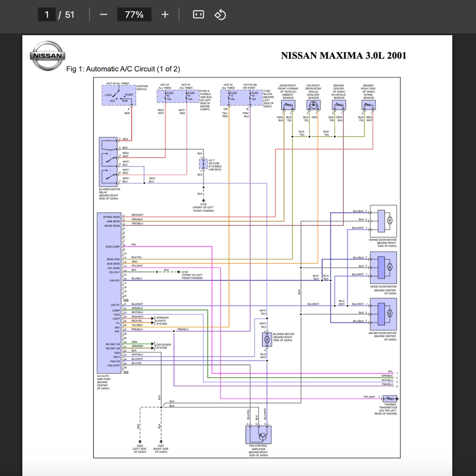Click the fit to page icon
The width and height of the screenshot is (476, 476).
pos(198,15)
